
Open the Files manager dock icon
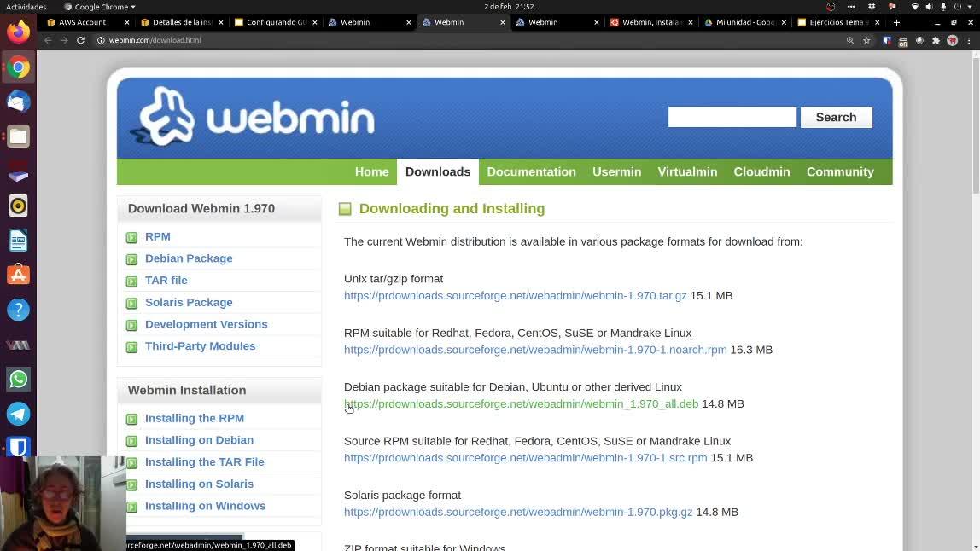(18, 136)
